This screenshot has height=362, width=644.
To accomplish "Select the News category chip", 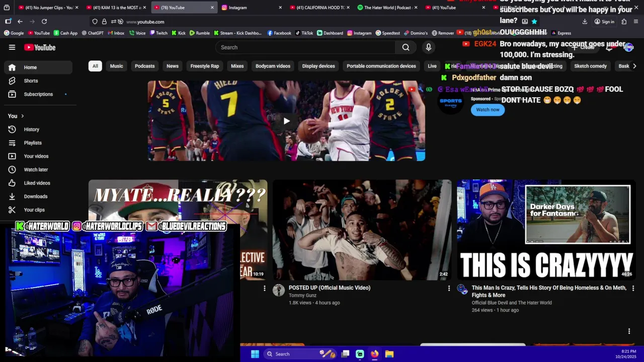I will tap(173, 66).
